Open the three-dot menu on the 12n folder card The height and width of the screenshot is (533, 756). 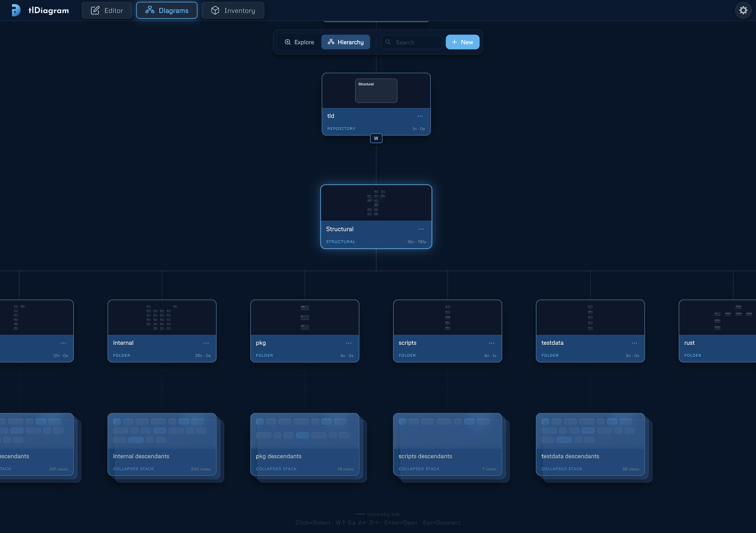[63, 343]
